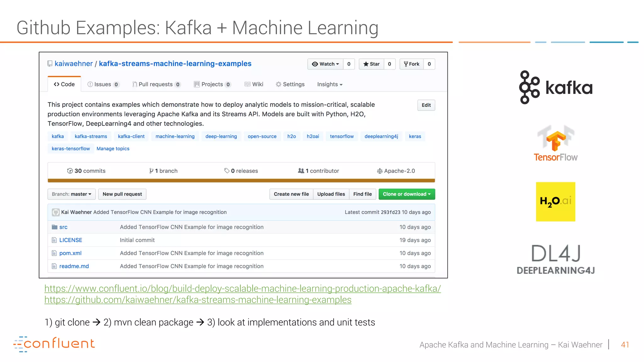Click Kai Waehner's commit avatar icon

56,212
